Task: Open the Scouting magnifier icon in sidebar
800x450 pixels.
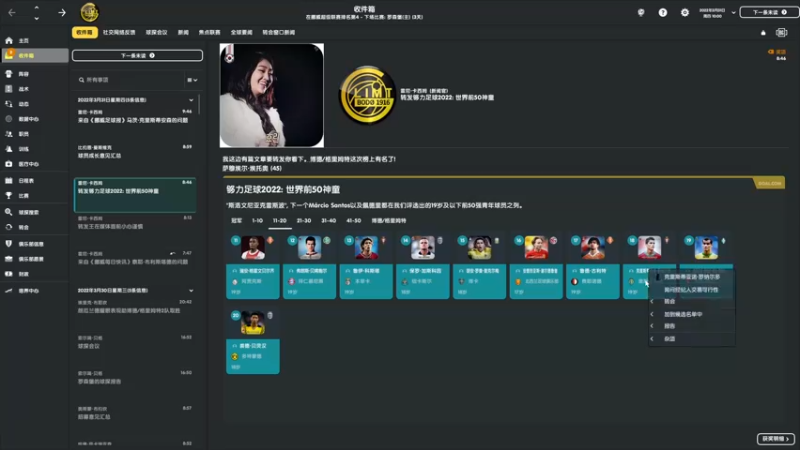Action: pos(9,212)
